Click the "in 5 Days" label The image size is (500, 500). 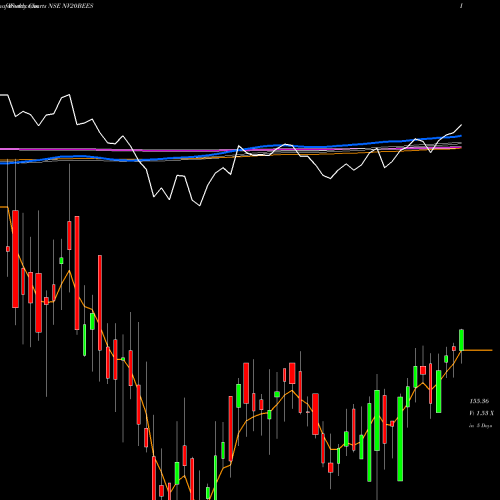pos(481,426)
